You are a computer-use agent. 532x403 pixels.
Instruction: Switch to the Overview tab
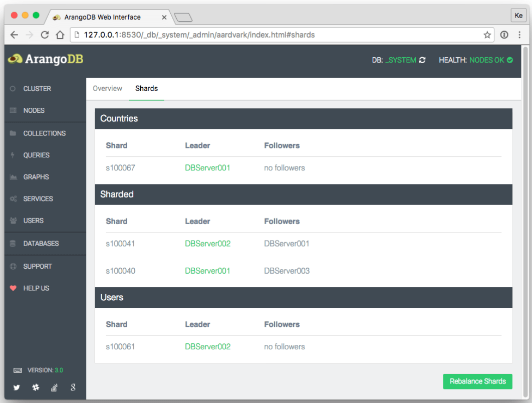(107, 89)
